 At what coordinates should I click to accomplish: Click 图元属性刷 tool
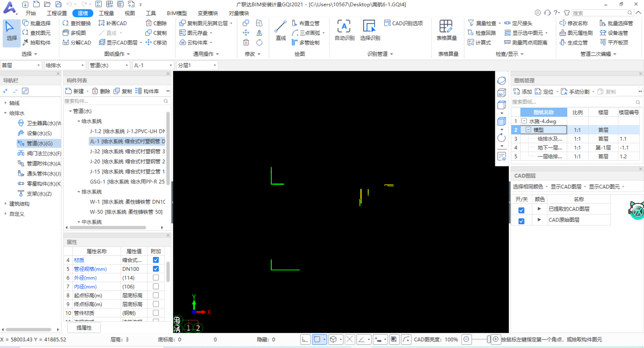click(x=576, y=33)
